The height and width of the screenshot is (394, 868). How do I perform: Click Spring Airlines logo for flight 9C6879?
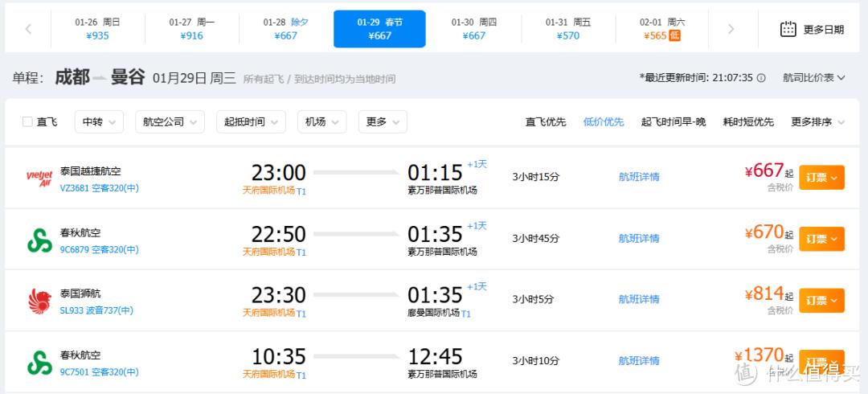[39, 239]
